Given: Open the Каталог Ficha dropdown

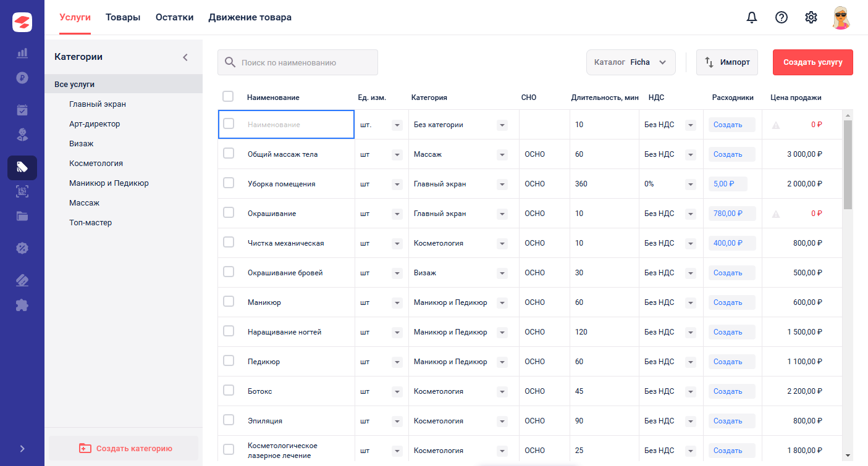Looking at the screenshot, I should click(x=631, y=62).
